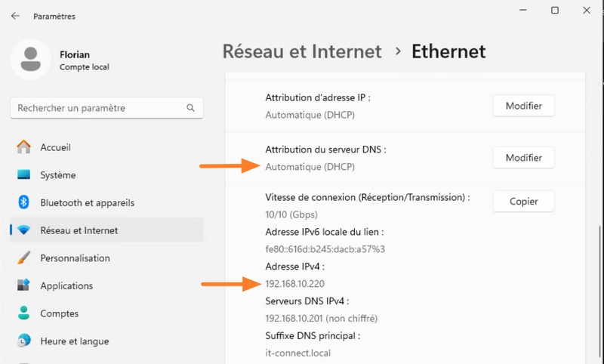Click the back arrow in Paramètres
The image size is (604, 364).
[16, 16]
